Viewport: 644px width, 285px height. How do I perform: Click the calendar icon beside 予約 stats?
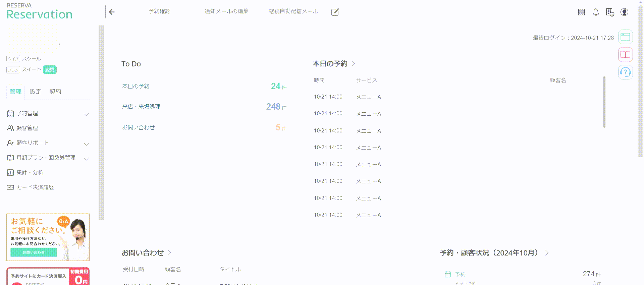[x=448, y=274]
